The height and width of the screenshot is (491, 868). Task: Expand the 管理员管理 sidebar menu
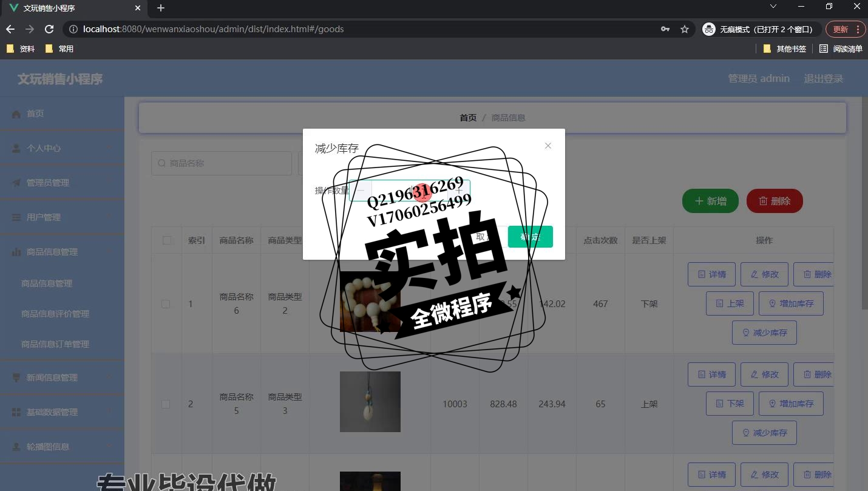62,183
